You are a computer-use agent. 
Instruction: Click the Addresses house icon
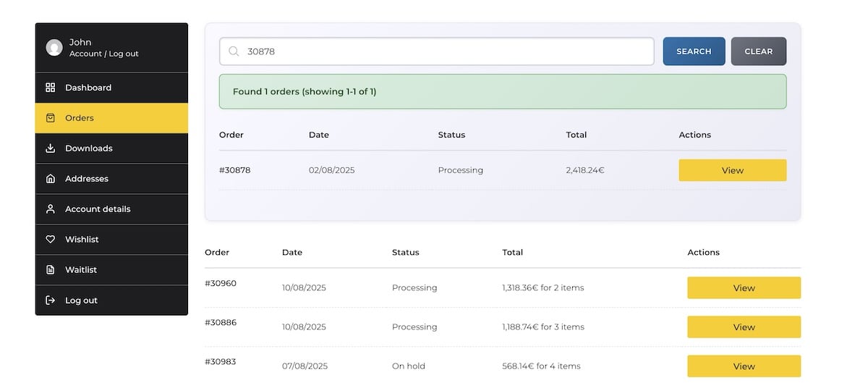tap(51, 179)
